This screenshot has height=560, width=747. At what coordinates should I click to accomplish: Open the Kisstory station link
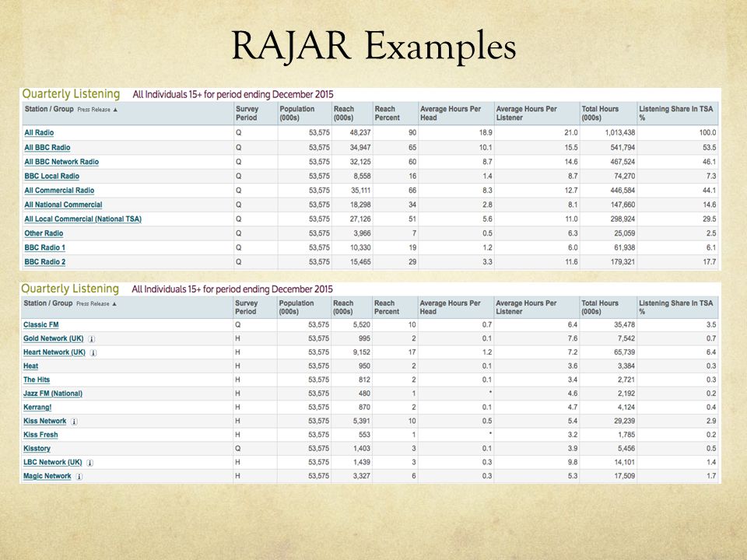coord(37,449)
